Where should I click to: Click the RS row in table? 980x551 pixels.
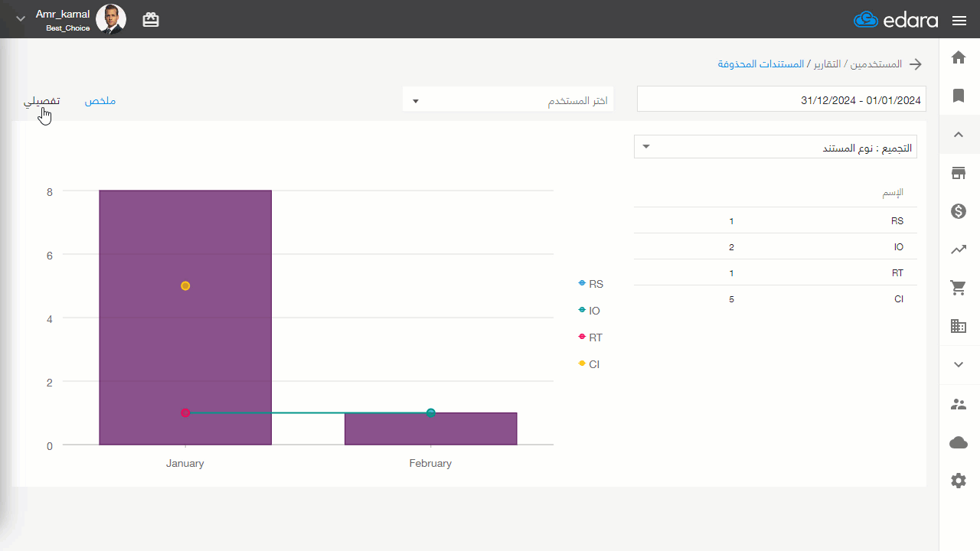776,221
